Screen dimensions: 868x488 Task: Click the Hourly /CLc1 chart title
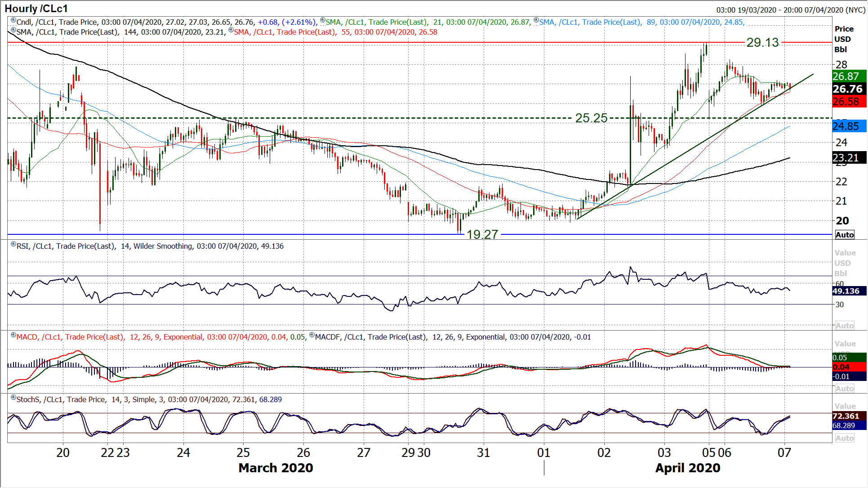coord(36,9)
